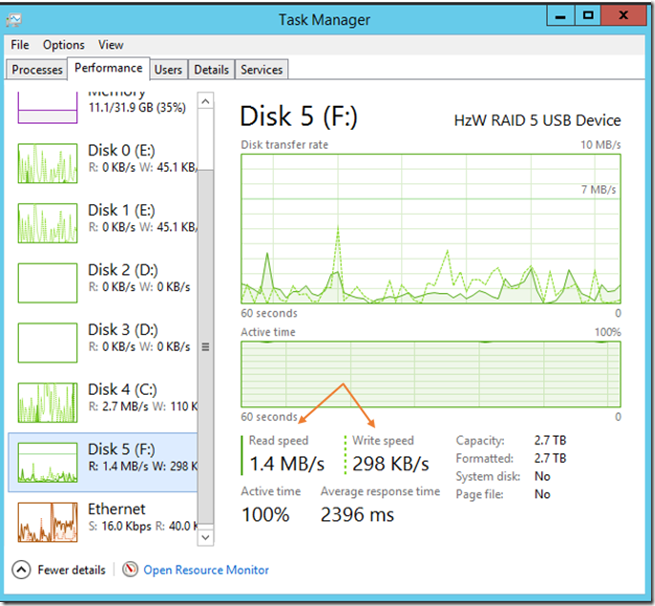Click the Fewer details text

pyautogui.click(x=71, y=570)
